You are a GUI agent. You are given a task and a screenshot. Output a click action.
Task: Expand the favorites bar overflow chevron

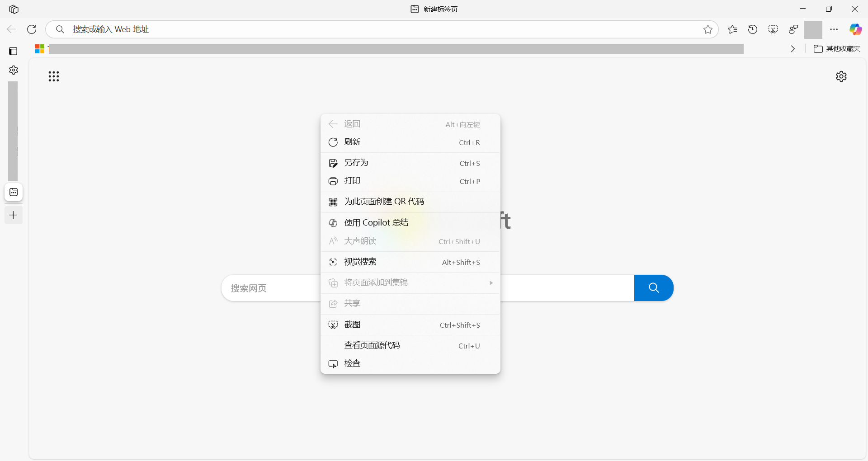793,49
